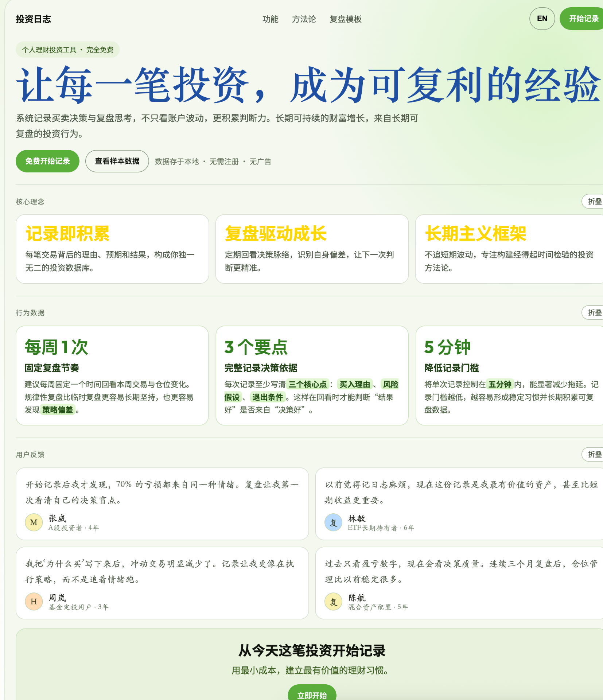This screenshot has height=700, width=603.
Task: Click the 查看样本数据 button
Action: [x=117, y=161]
